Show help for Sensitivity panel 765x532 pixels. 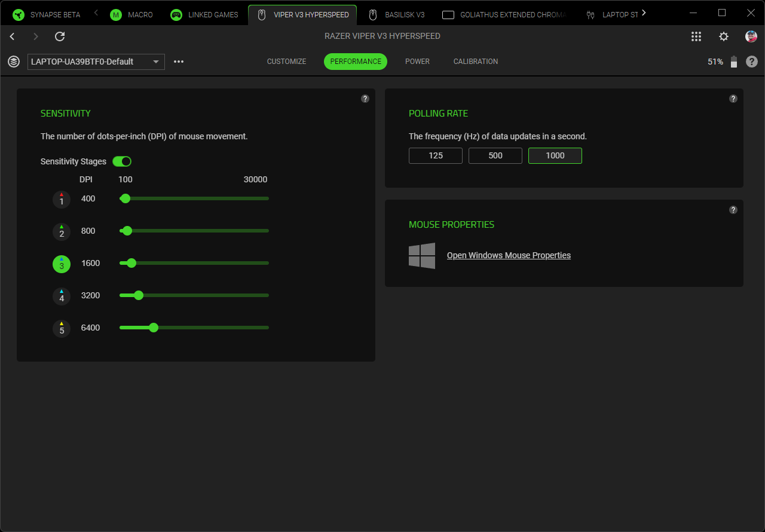pyautogui.click(x=365, y=99)
